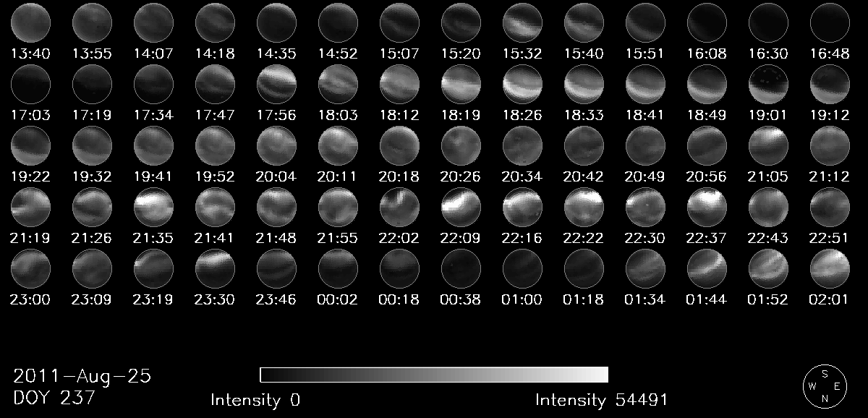Image resolution: width=868 pixels, height=418 pixels.
Task: Click the 2011-Aug-25 date label
Action: pyautogui.click(x=82, y=376)
